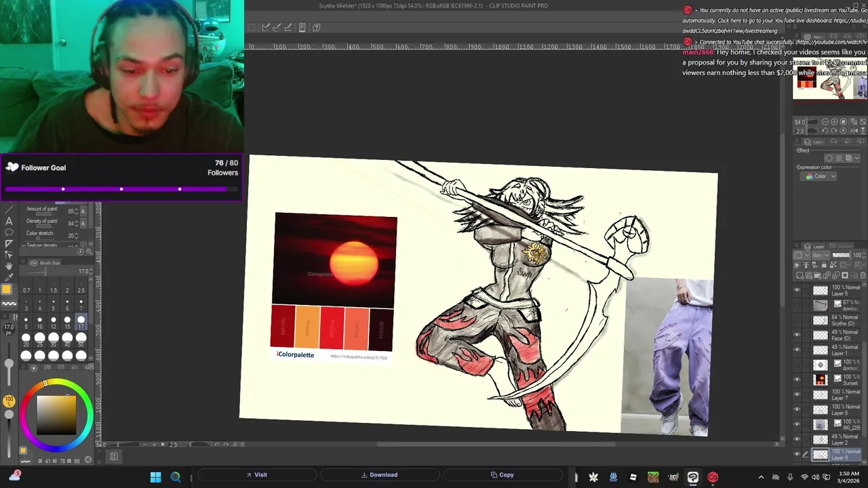Adjust layer opacity stepper
Image resolution: width=868 pixels, height=488 pixels.
(863, 256)
